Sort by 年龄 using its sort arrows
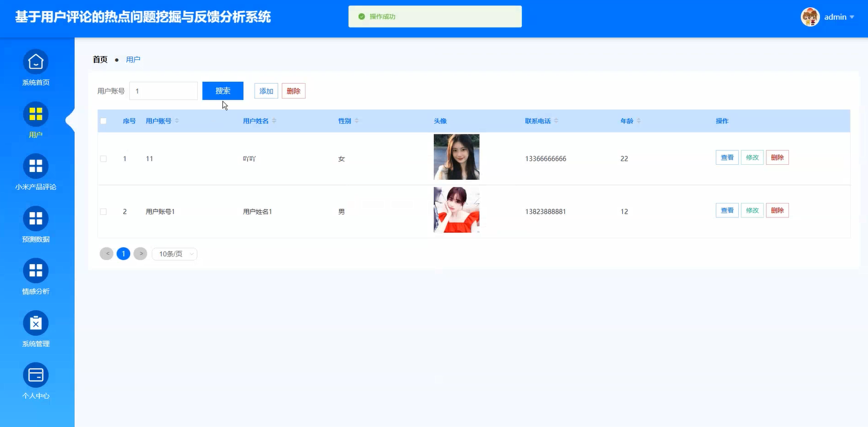868x427 pixels. coord(638,121)
